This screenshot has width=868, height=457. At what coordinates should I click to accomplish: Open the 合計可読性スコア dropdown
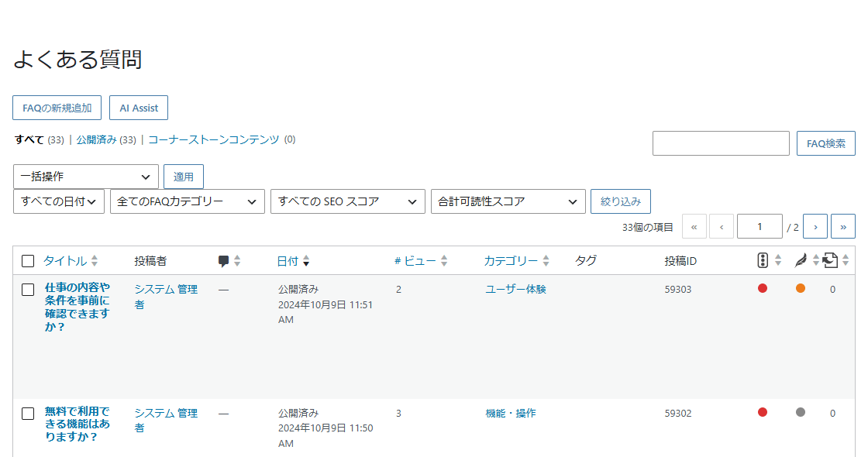tap(508, 201)
